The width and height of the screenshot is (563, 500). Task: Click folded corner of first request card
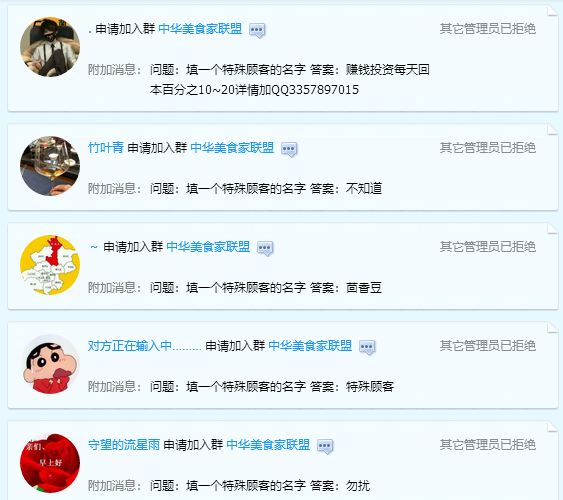click(x=553, y=11)
